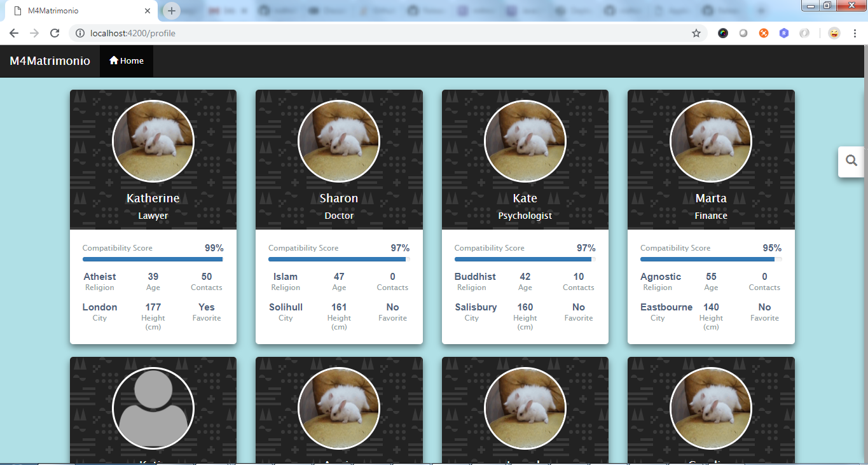Click the address bar URL
Viewport: 868px width, 465px height.
[x=133, y=33]
